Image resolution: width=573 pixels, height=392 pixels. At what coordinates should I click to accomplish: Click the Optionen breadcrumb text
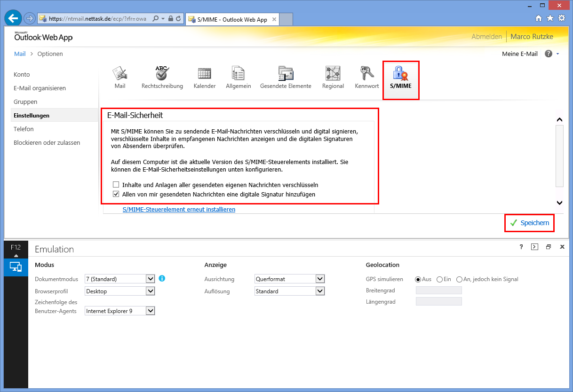pos(50,54)
